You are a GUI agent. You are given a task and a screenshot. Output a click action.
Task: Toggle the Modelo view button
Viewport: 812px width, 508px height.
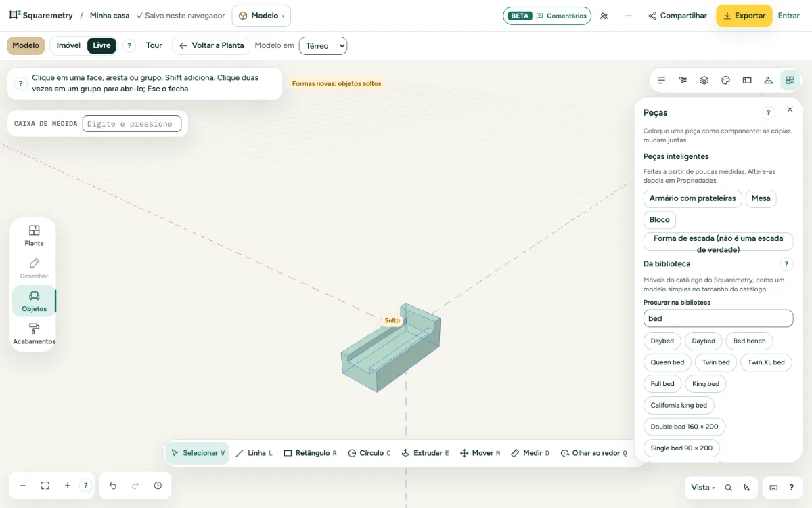[x=26, y=45]
